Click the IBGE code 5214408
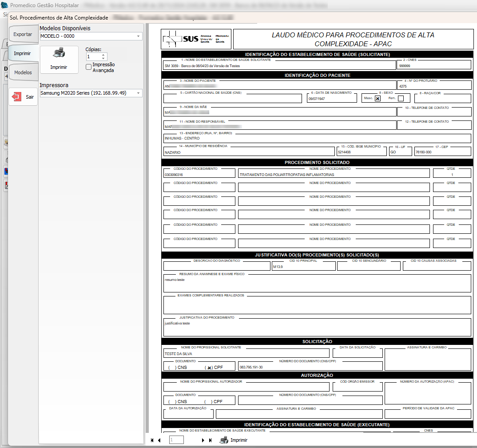 pos(344,152)
